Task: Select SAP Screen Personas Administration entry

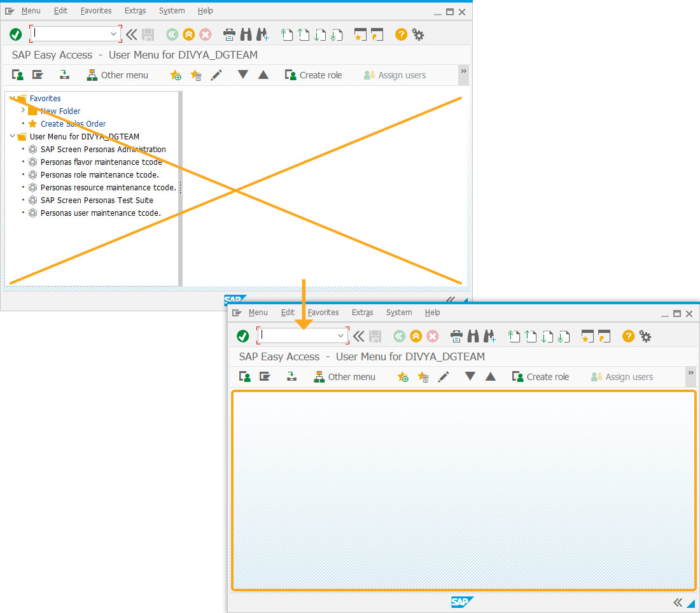Action: pyautogui.click(x=103, y=149)
